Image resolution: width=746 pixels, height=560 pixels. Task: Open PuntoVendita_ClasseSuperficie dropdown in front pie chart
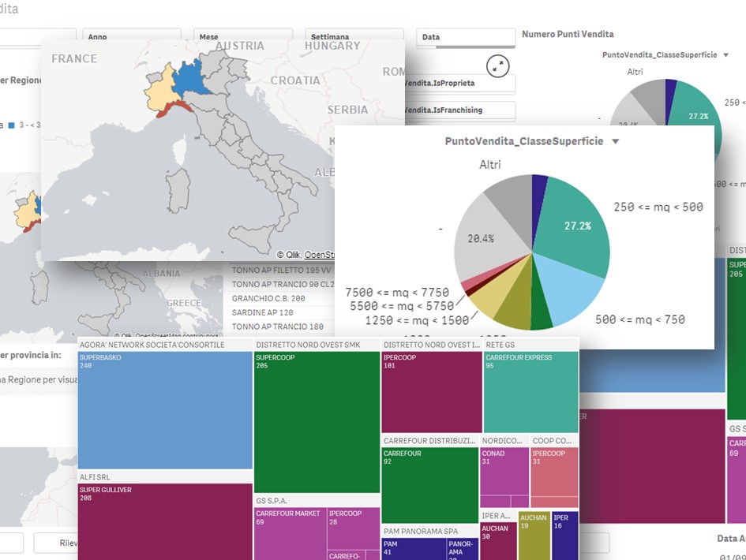tap(616, 141)
